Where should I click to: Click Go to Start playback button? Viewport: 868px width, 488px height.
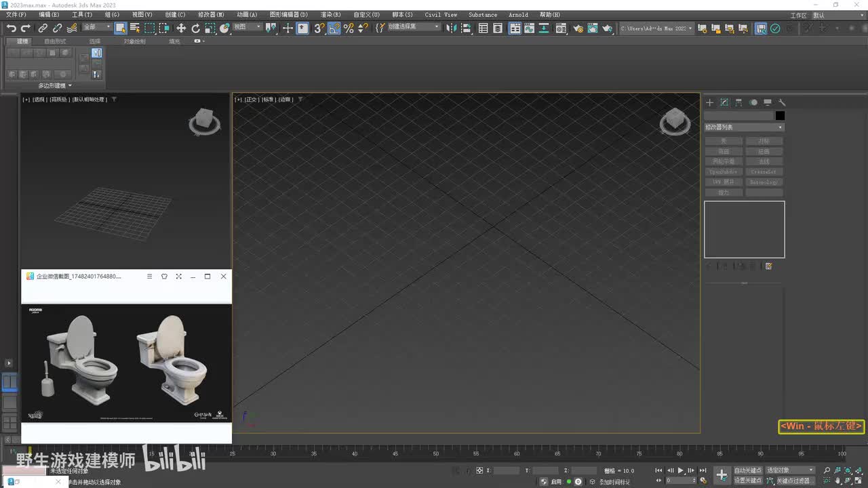click(658, 470)
